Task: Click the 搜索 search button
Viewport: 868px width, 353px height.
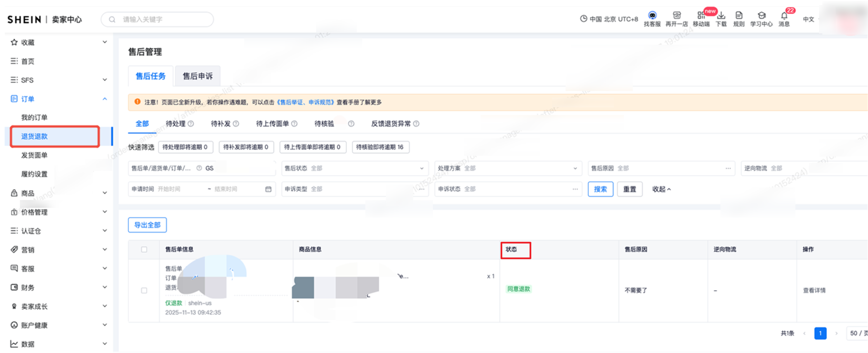Action: [x=600, y=189]
